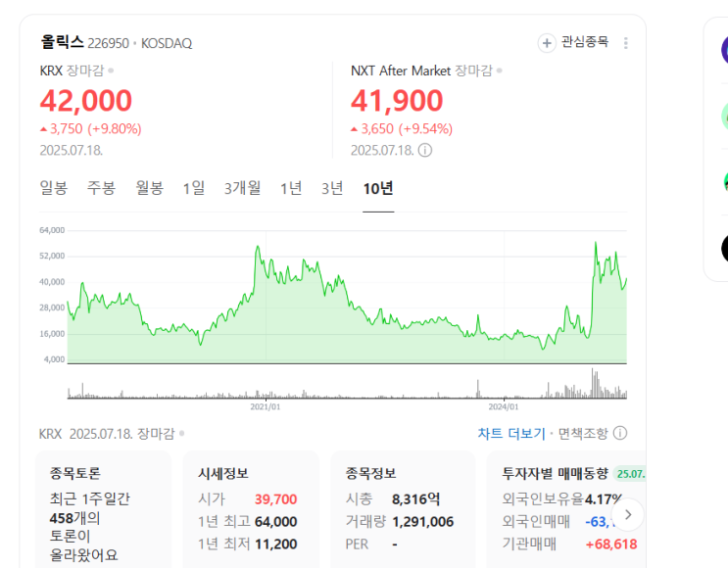
Task: Select the 10년 chart period
Action: point(378,188)
